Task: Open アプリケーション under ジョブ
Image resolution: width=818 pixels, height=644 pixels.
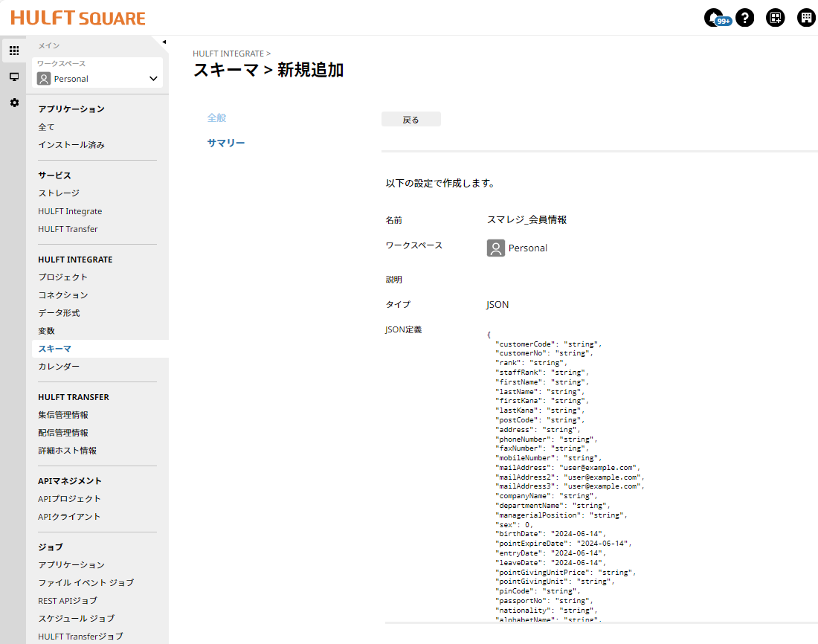Action: pyautogui.click(x=71, y=564)
